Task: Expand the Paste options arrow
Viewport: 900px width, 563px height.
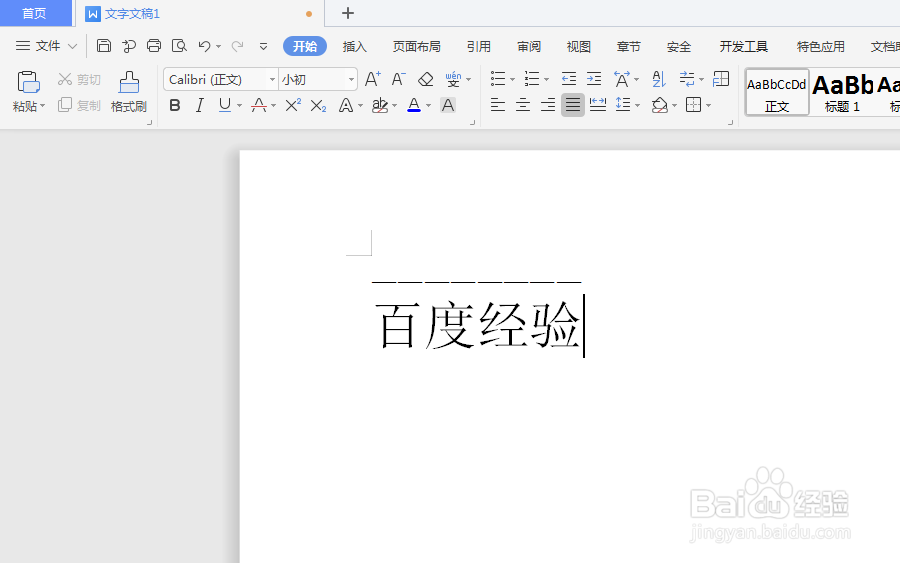Action: (42, 106)
